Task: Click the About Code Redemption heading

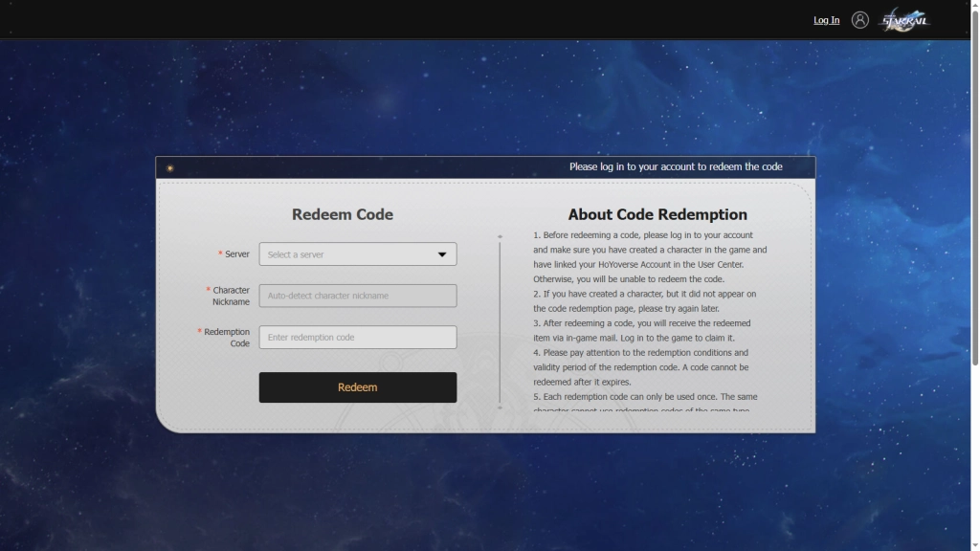Action: 657,214
